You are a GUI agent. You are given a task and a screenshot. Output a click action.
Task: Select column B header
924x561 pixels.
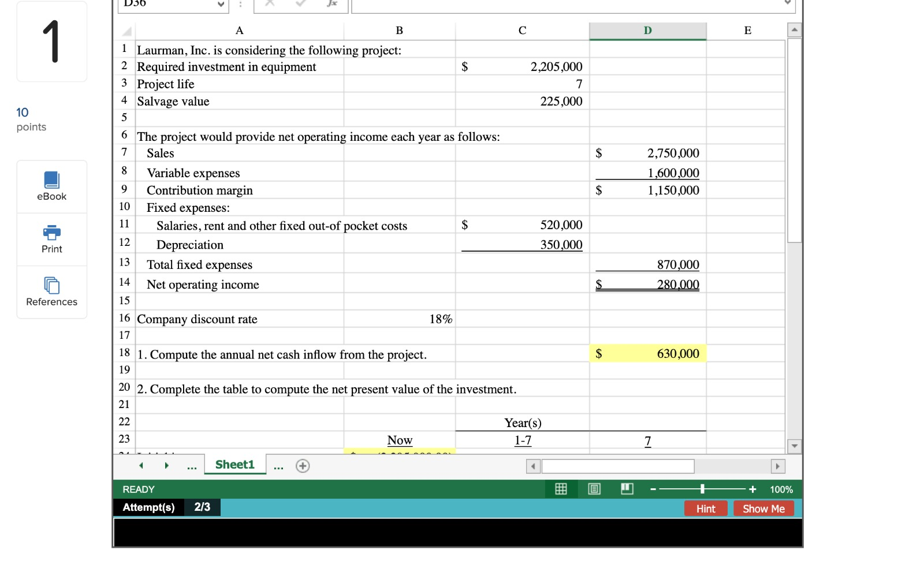400,31
